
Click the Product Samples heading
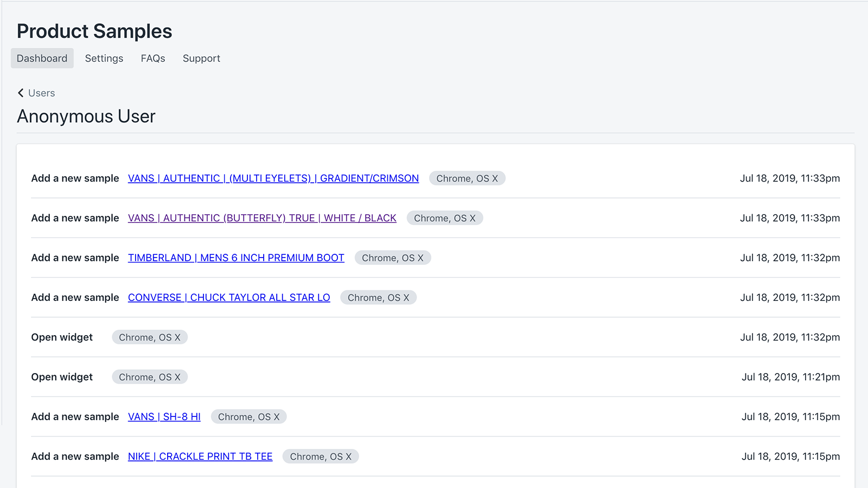94,31
